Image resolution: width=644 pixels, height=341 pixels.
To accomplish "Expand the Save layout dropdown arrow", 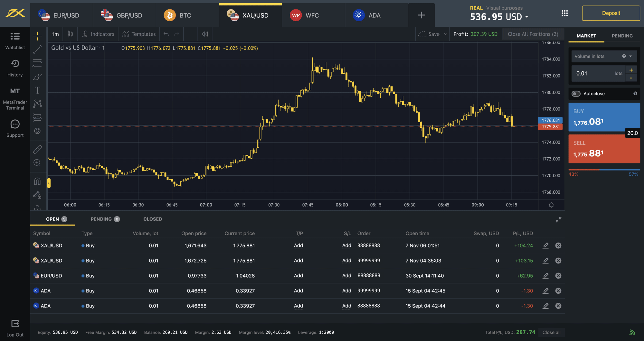I will (446, 34).
